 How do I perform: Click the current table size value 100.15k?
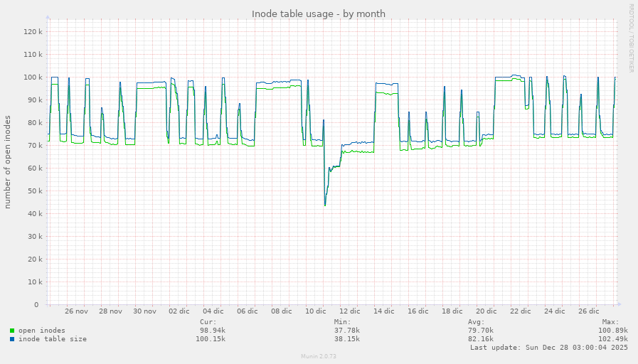211,339
